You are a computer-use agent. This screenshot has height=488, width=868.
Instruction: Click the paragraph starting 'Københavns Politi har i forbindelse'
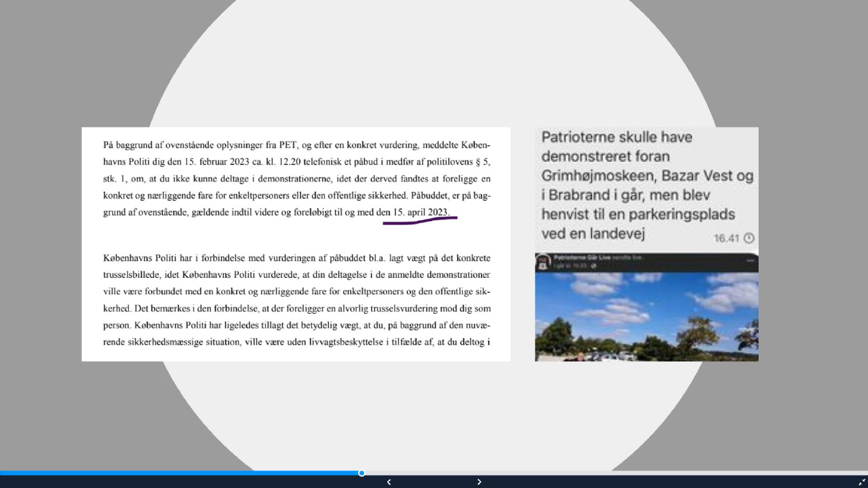click(x=297, y=300)
